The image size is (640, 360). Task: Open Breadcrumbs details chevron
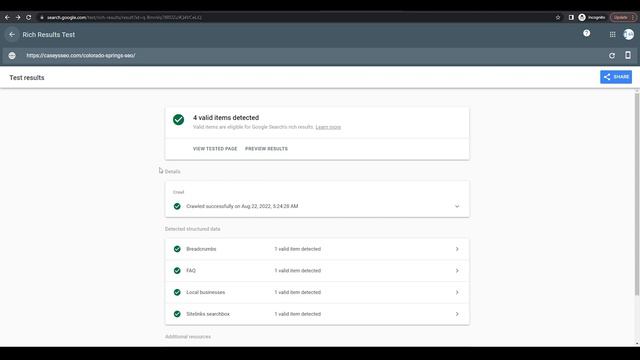point(457,249)
